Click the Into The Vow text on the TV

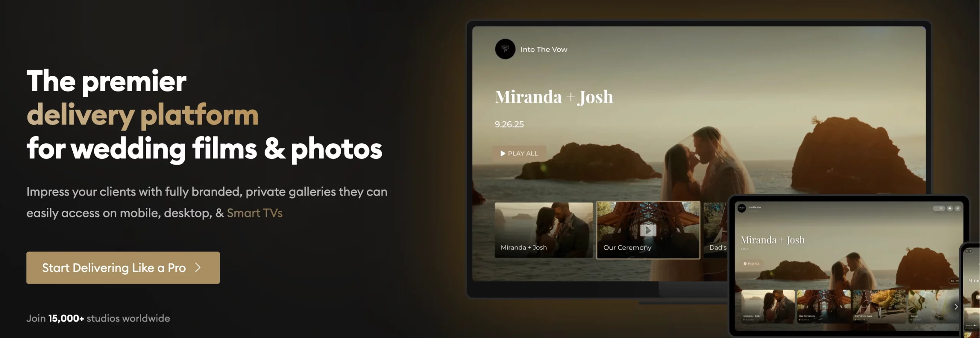click(544, 49)
